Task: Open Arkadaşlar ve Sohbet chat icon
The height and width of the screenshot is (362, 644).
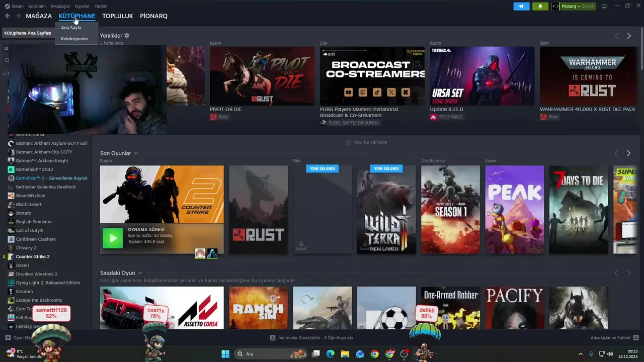Action: click(x=636, y=338)
